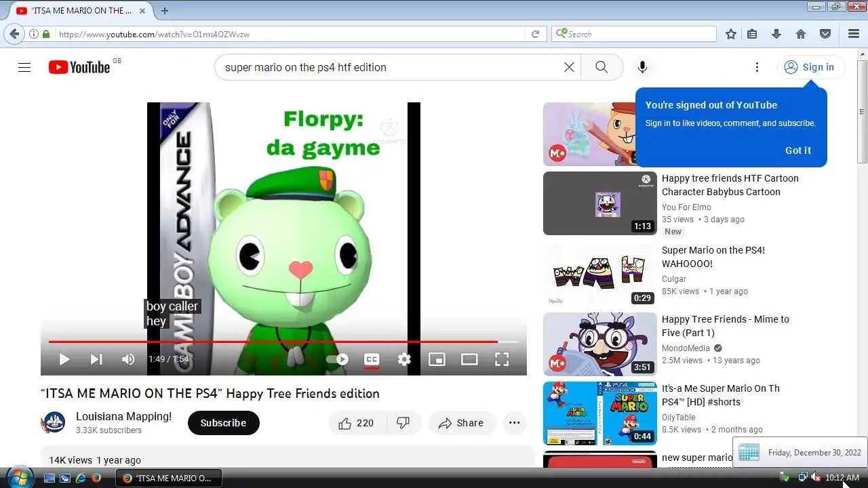868x488 pixels.
Task: Click the Firefox taskbar window button
Action: pos(169,478)
